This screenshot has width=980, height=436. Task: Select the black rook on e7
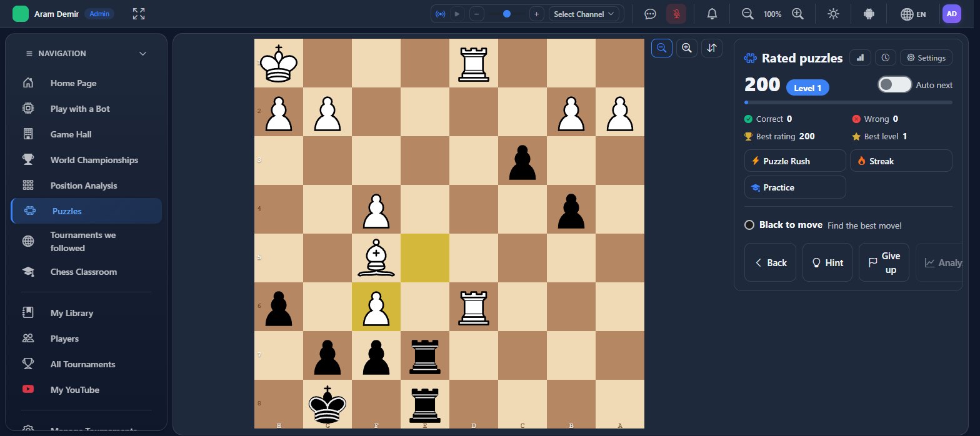(x=425, y=355)
